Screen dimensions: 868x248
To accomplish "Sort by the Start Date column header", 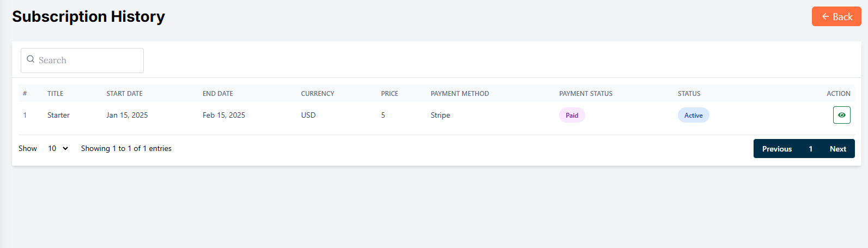I will [124, 94].
